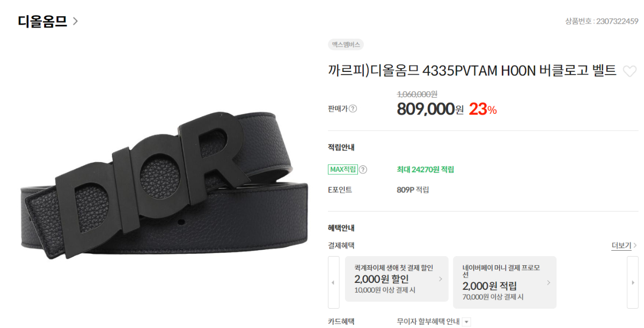Open 네이버페이 머니 결제 프로모션 card

pos(504,282)
